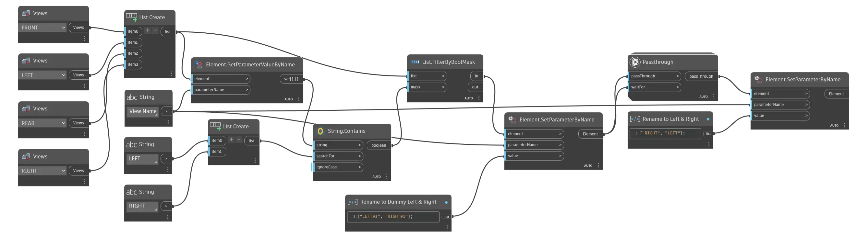Open the FRONT Views dropdown
868x247 pixels.
[x=43, y=28]
